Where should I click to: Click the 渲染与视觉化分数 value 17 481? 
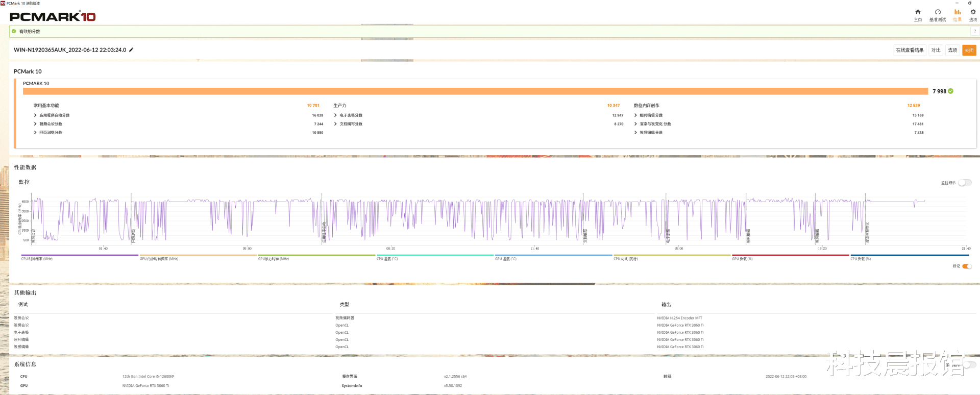coord(918,124)
